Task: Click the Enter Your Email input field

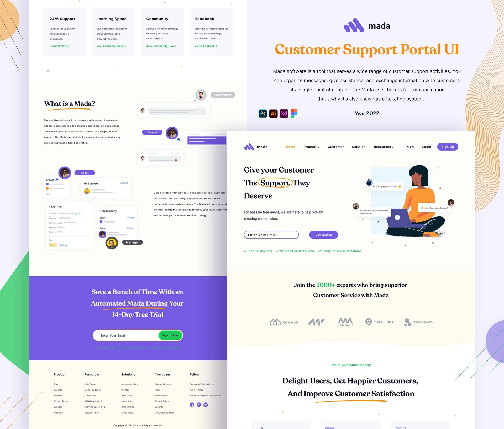Action: [x=272, y=235]
